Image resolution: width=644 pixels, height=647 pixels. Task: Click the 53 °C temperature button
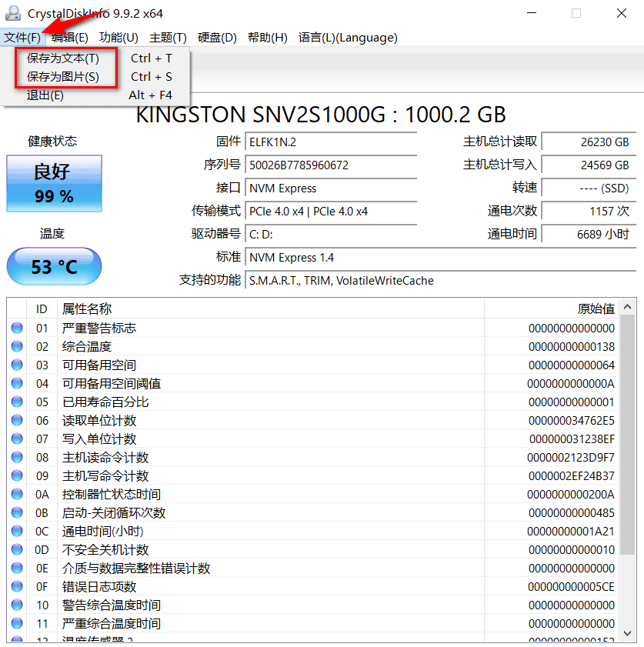click(54, 266)
